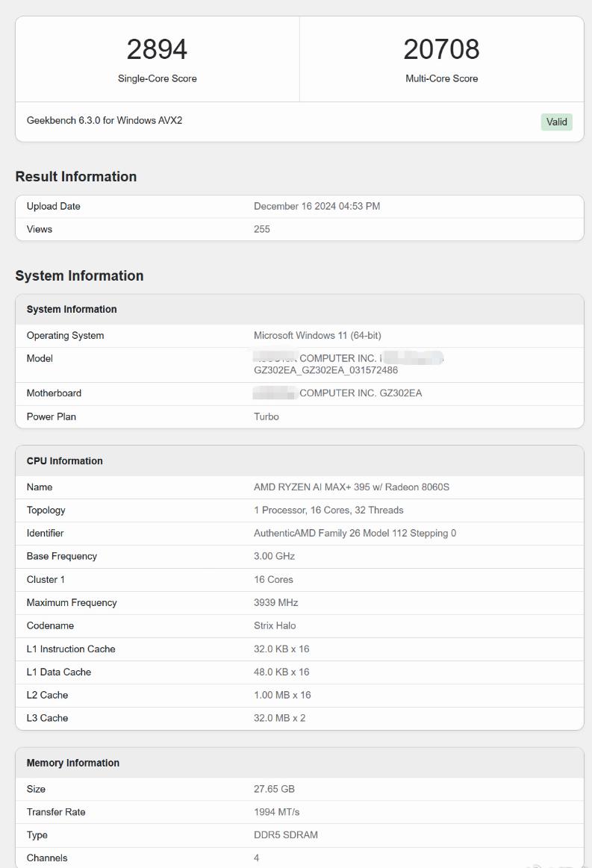Click the Name label in CPU Information
The image size is (592, 868).
tap(40, 487)
